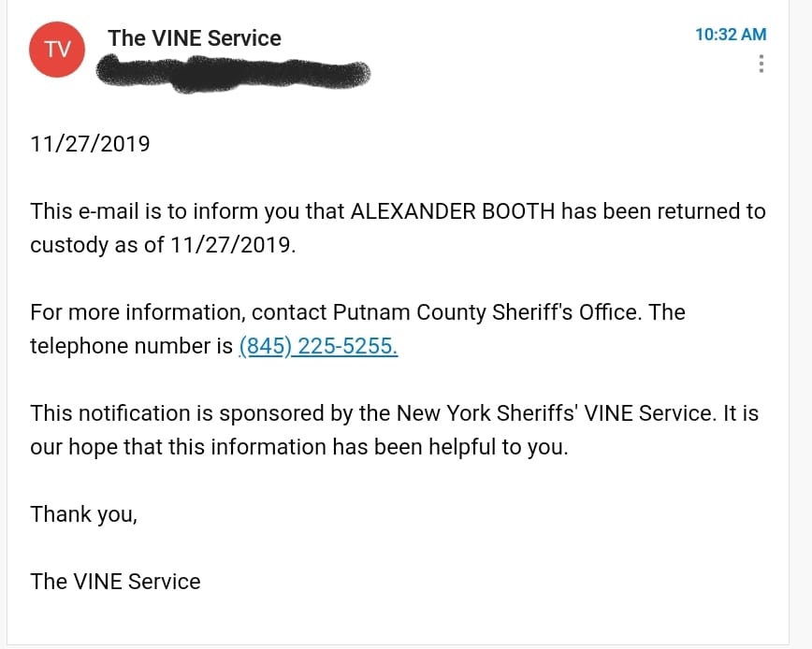Click the Thank you, closing line
The width and height of the screenshot is (812, 649).
pyautogui.click(x=84, y=514)
